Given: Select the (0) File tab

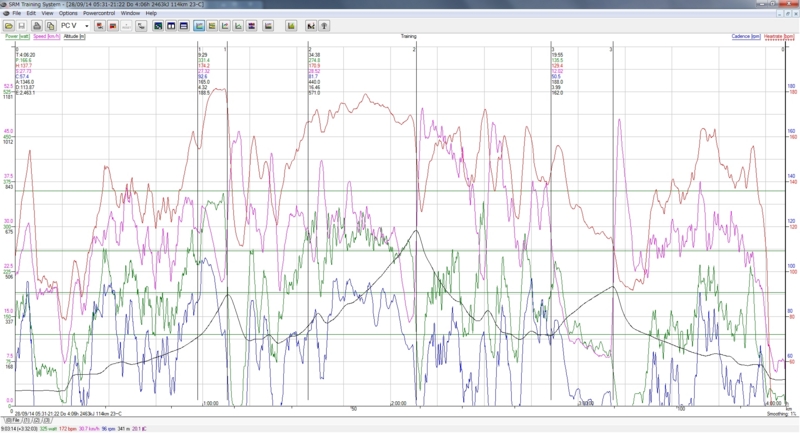Looking at the screenshot, I should pos(13,420).
